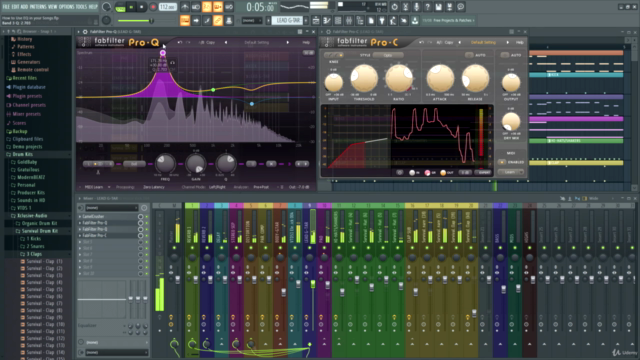
Task: Toggle mute light on REVERB 1 mixer track
Action: [192, 248]
